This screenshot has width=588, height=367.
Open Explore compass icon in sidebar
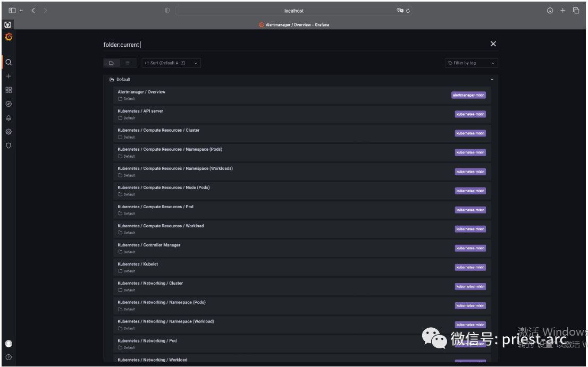coord(9,104)
